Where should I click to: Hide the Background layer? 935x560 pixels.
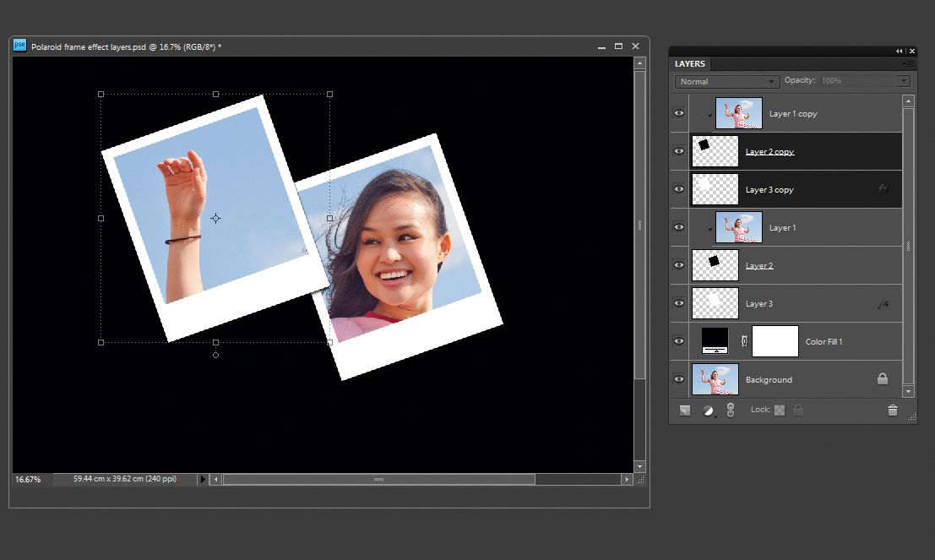pos(678,378)
